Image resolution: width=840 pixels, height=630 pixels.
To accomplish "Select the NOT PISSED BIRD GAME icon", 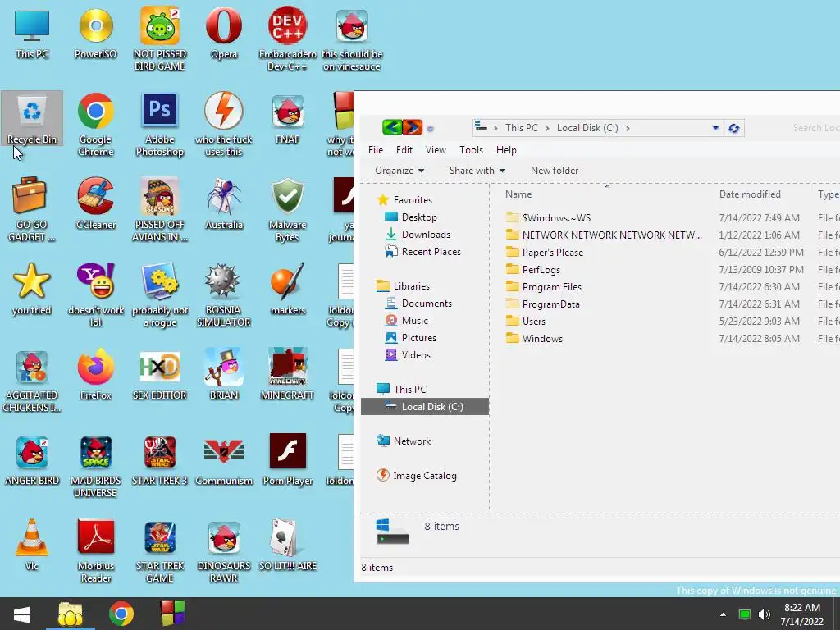I will point(160,39).
